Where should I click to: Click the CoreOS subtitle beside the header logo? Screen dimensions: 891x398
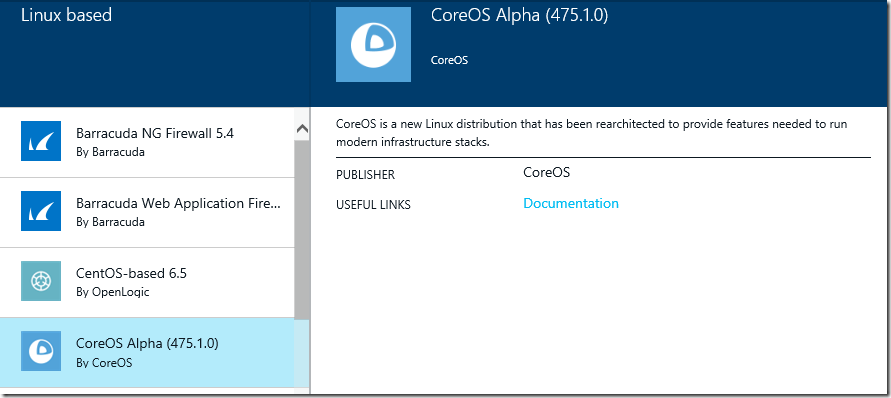(449, 60)
